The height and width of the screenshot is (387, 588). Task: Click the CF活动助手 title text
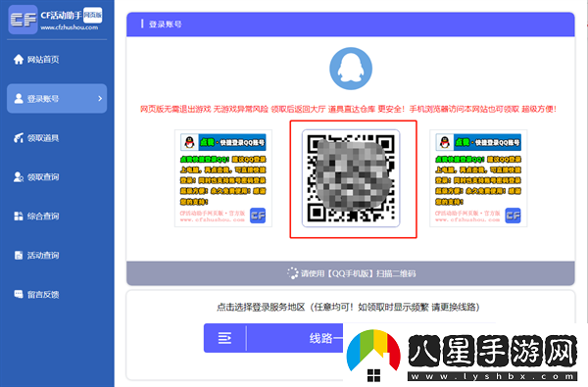61,16
